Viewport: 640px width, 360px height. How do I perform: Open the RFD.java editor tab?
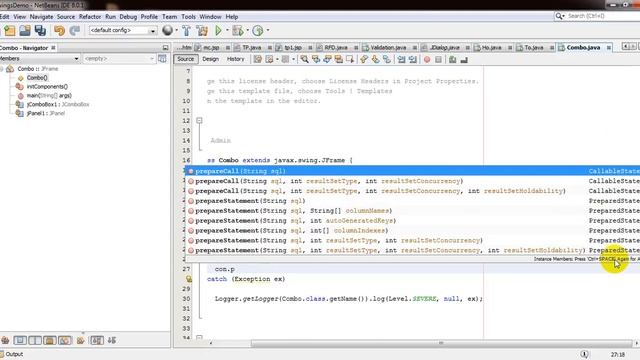336,48
